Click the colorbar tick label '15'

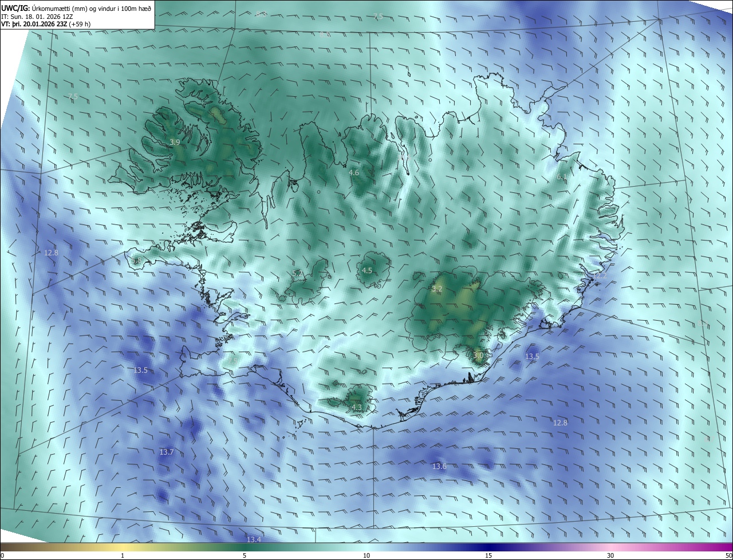488,555
